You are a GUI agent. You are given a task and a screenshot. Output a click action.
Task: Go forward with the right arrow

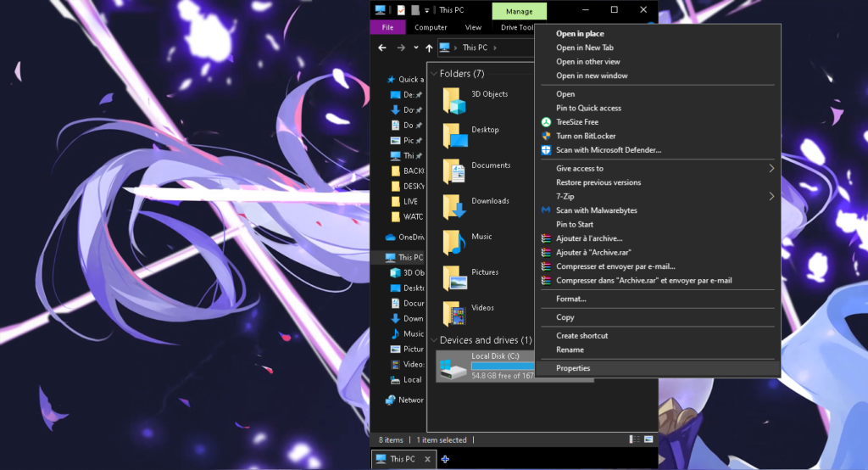pyautogui.click(x=401, y=48)
